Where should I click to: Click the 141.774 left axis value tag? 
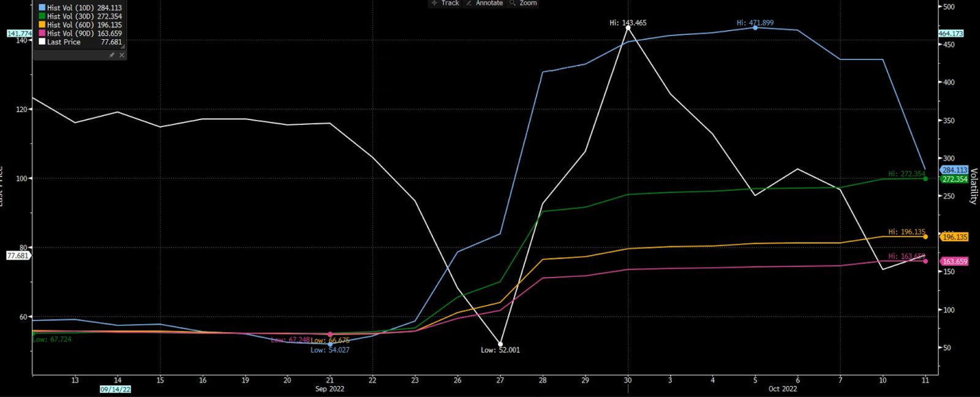(19, 34)
